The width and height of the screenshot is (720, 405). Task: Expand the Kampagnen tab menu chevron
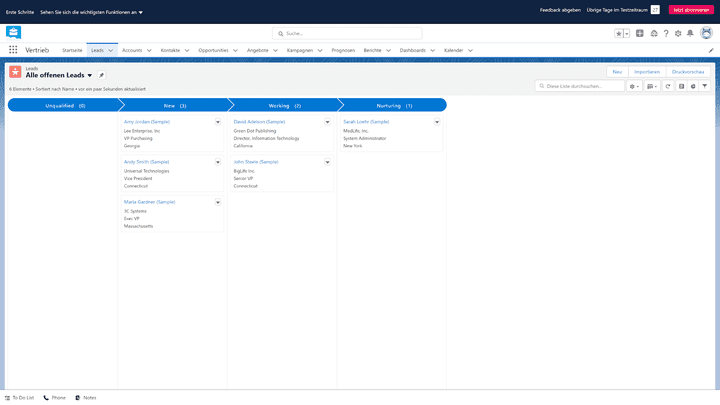coord(320,51)
